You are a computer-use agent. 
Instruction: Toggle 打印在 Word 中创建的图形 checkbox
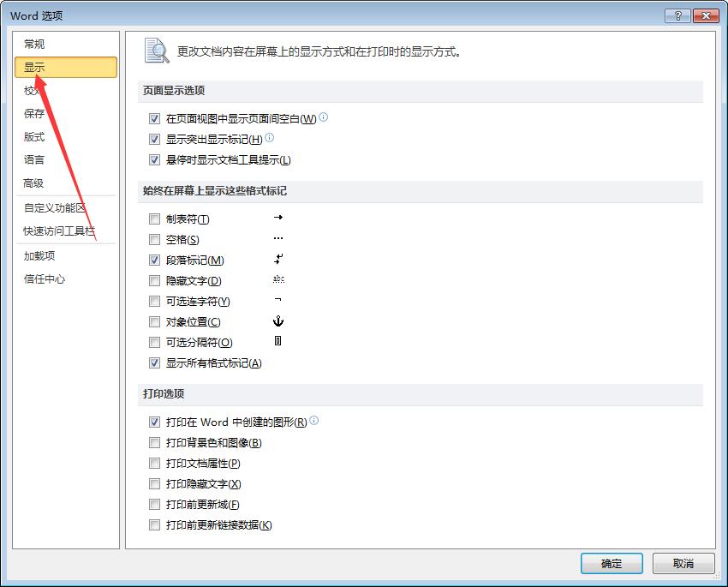pyautogui.click(x=154, y=422)
